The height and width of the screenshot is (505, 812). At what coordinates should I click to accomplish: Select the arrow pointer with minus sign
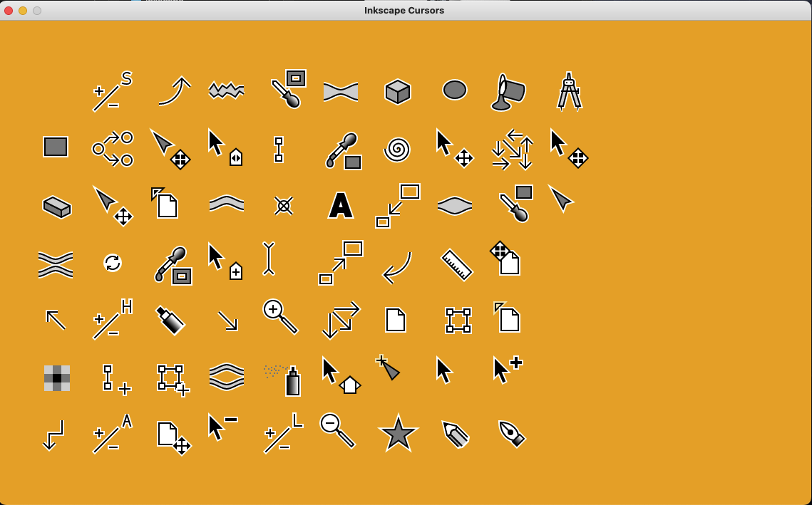[221, 426]
